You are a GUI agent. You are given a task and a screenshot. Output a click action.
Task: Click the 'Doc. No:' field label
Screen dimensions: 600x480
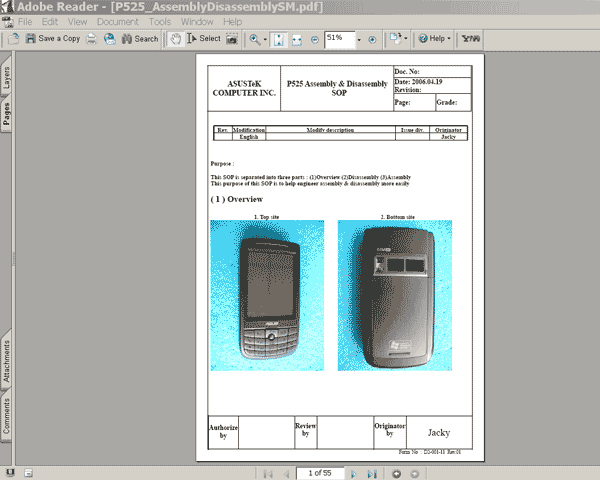coord(407,72)
